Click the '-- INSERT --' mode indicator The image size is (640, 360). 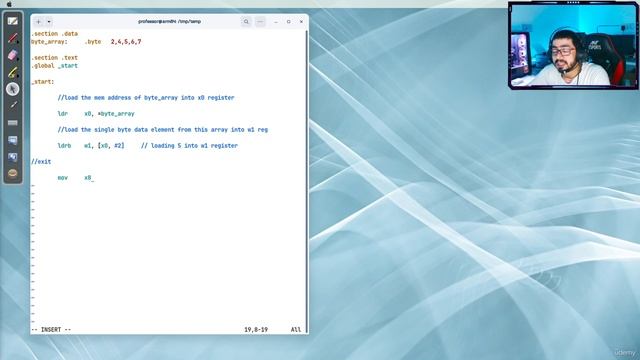coord(51,329)
